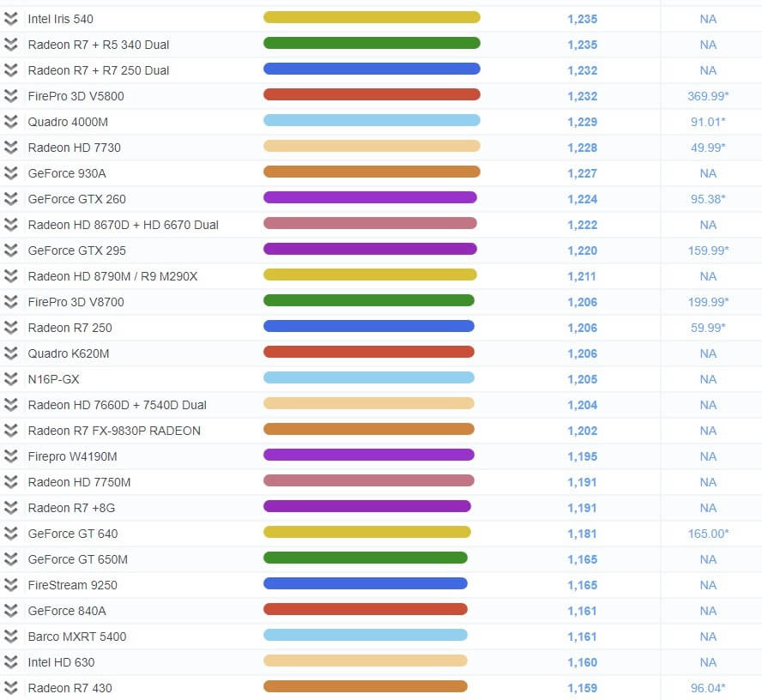The width and height of the screenshot is (762, 700).
Task: Click chevron icon beside N16P-GX
Action: pyautogui.click(x=10, y=379)
